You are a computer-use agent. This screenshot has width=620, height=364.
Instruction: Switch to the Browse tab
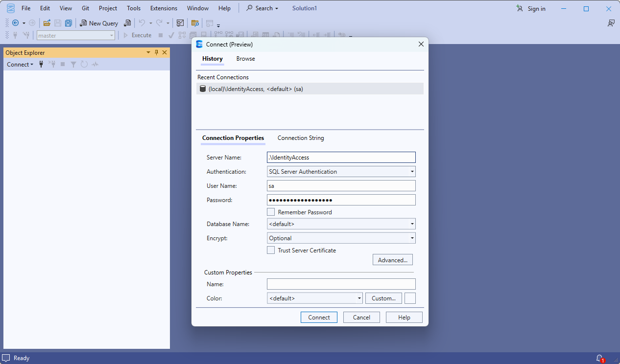tap(245, 59)
